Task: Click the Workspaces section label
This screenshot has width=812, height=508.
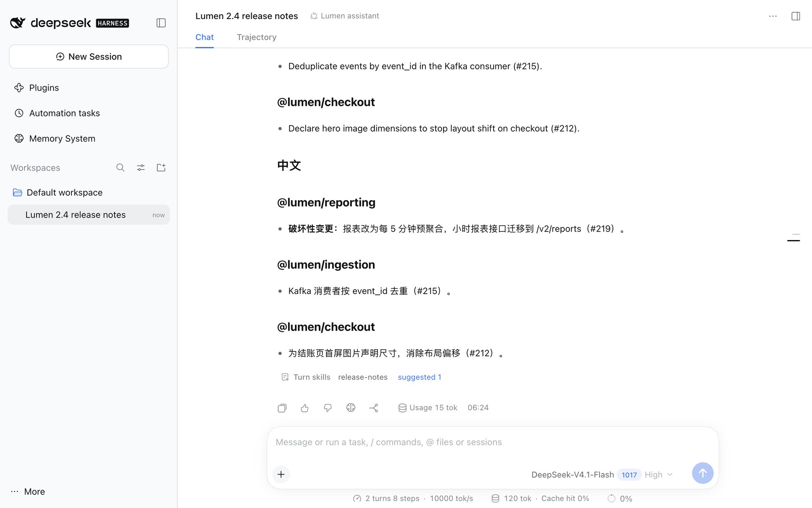Action: click(x=36, y=168)
